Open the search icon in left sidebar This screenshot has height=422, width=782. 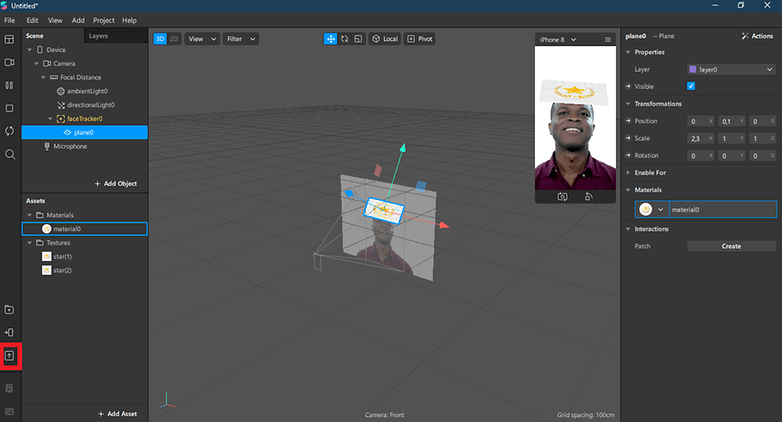click(9, 154)
